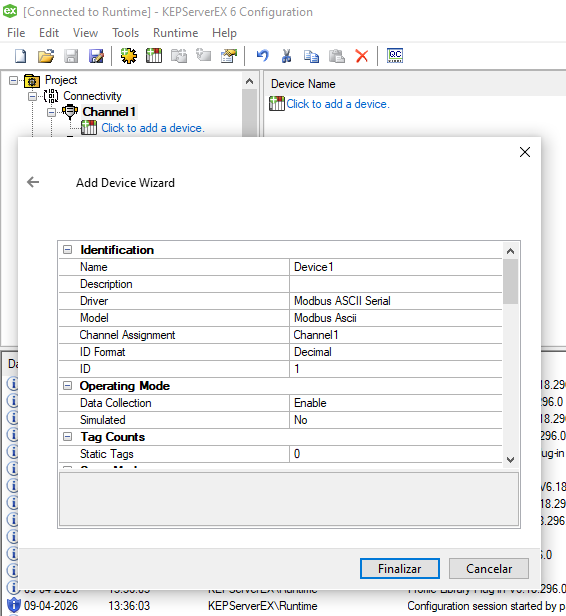Open the Data Collection Enable dropdown
Viewport: 566px width, 616px height.
coord(396,403)
